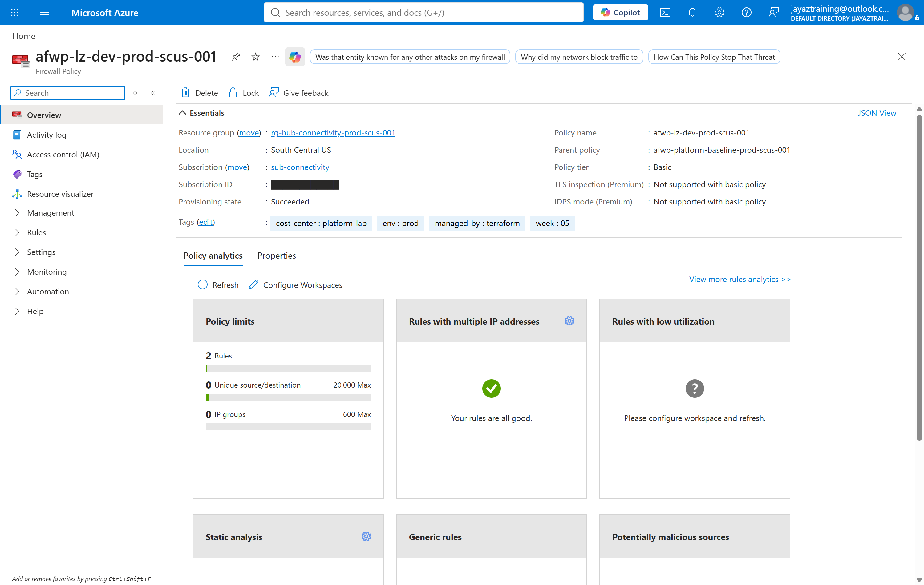
Task: Open the sub-connectivity subscription link
Action: [x=300, y=167]
